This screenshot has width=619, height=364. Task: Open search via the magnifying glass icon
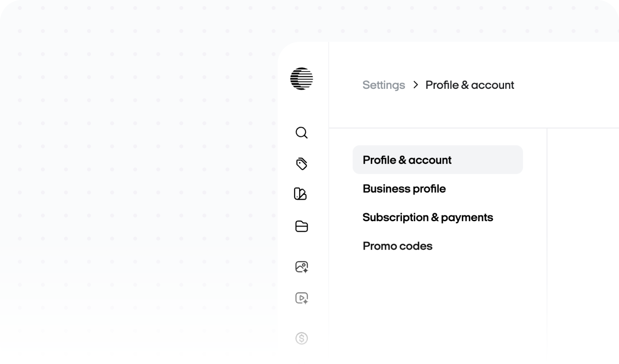tap(301, 133)
